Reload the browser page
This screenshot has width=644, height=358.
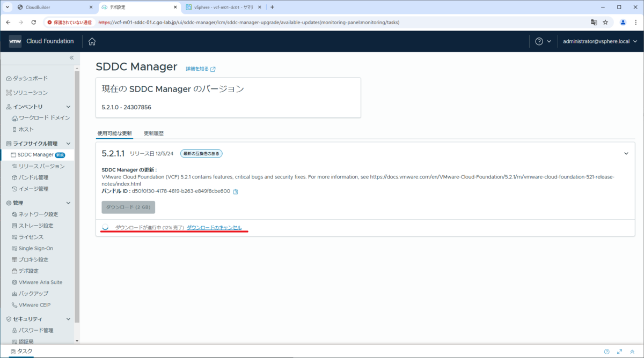34,23
